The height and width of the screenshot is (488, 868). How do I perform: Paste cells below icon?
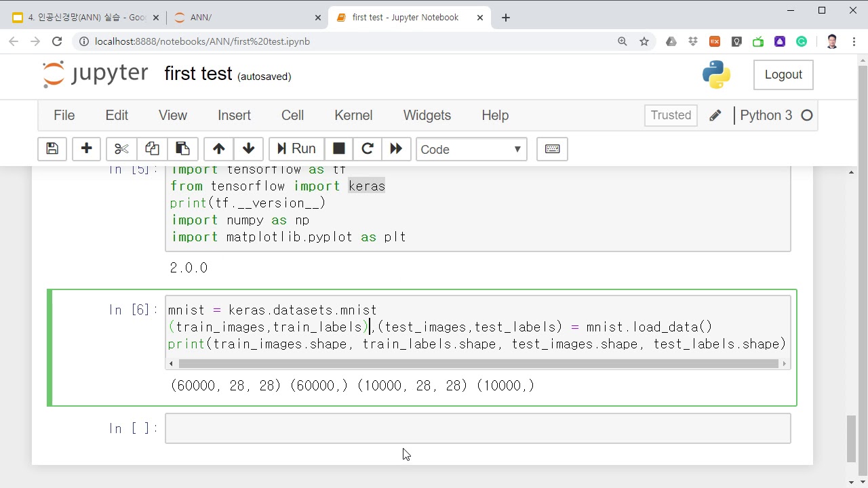pos(182,149)
